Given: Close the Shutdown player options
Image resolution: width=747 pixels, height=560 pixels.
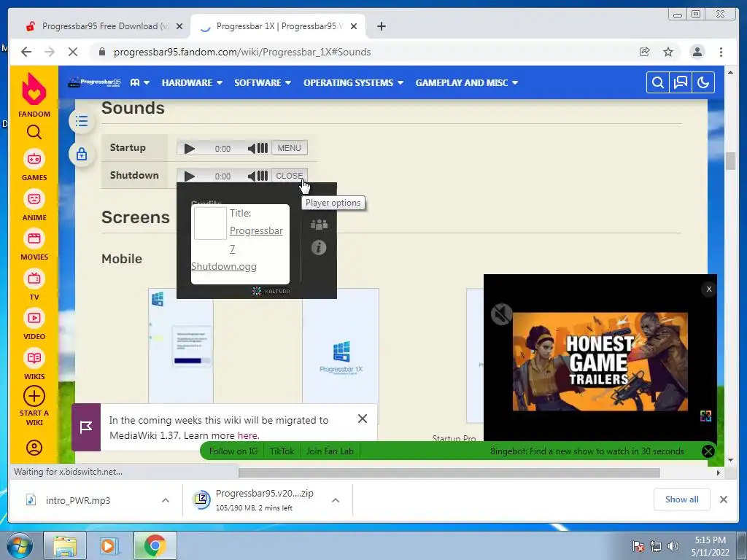Looking at the screenshot, I should [289, 176].
